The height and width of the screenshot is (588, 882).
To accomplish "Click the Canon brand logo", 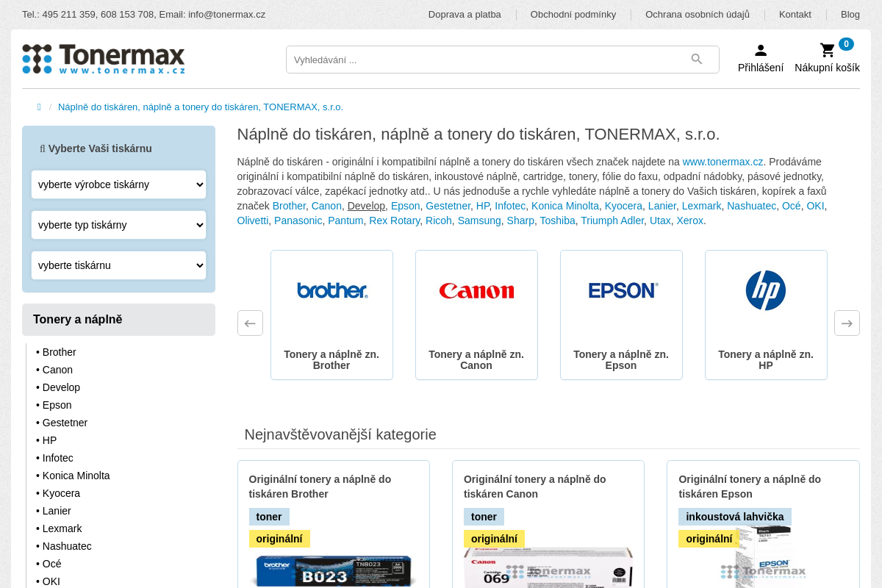I will click(476, 291).
